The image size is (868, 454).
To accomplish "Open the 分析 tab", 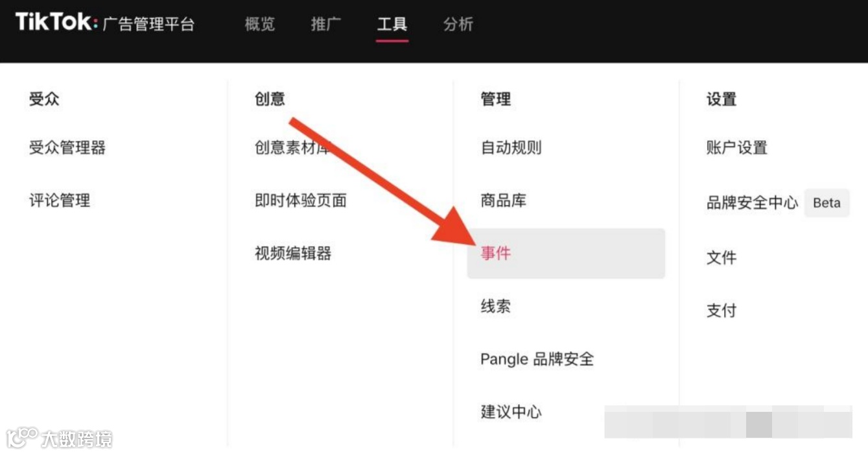I will coord(458,25).
